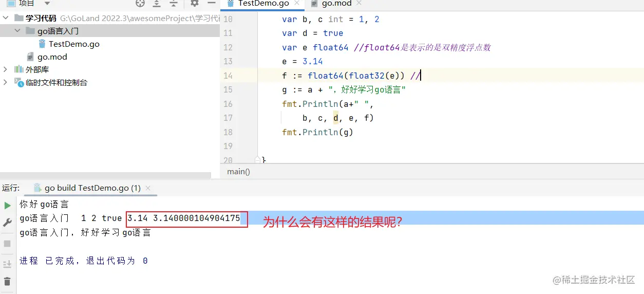Click 'fmt.Println(g)' on line 18
The height and width of the screenshot is (294, 644).
[x=317, y=132]
